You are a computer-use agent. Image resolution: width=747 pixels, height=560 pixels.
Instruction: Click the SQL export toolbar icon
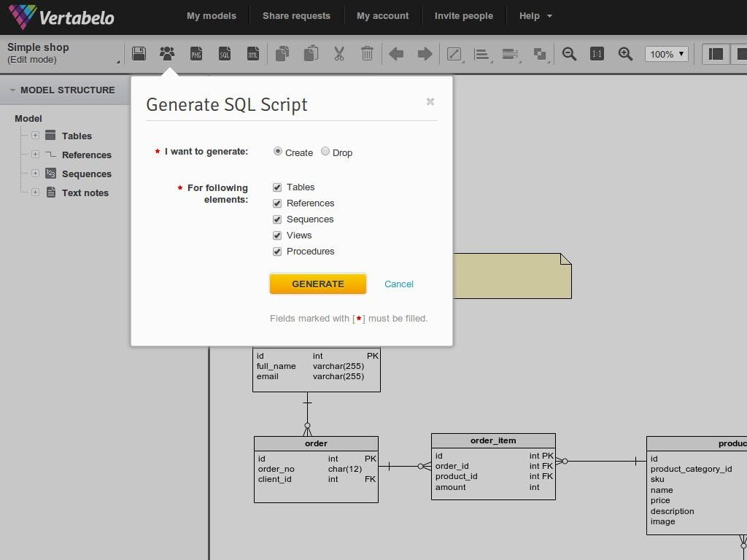pos(225,53)
